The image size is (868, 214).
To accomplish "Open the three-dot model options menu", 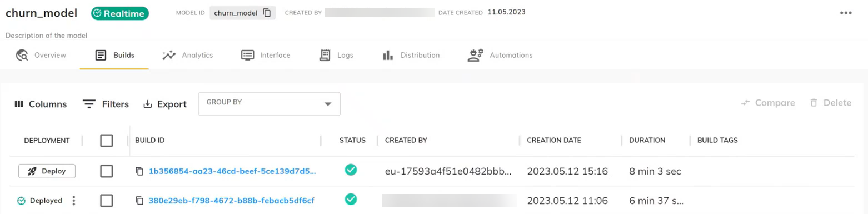I will click(x=846, y=13).
